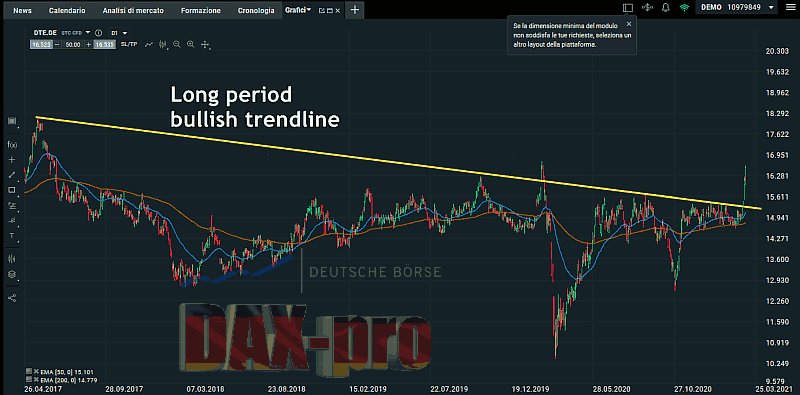Remove the EMA 200 indicator

pyautogui.click(x=36, y=379)
